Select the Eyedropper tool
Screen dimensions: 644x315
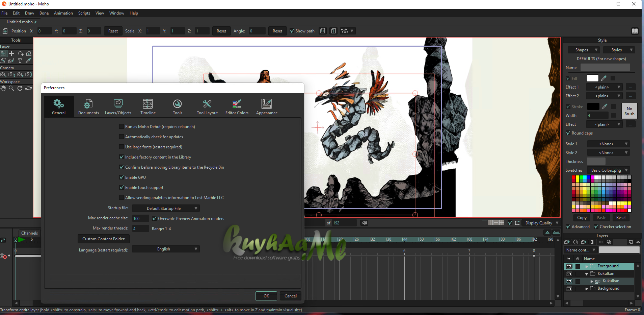(x=28, y=60)
